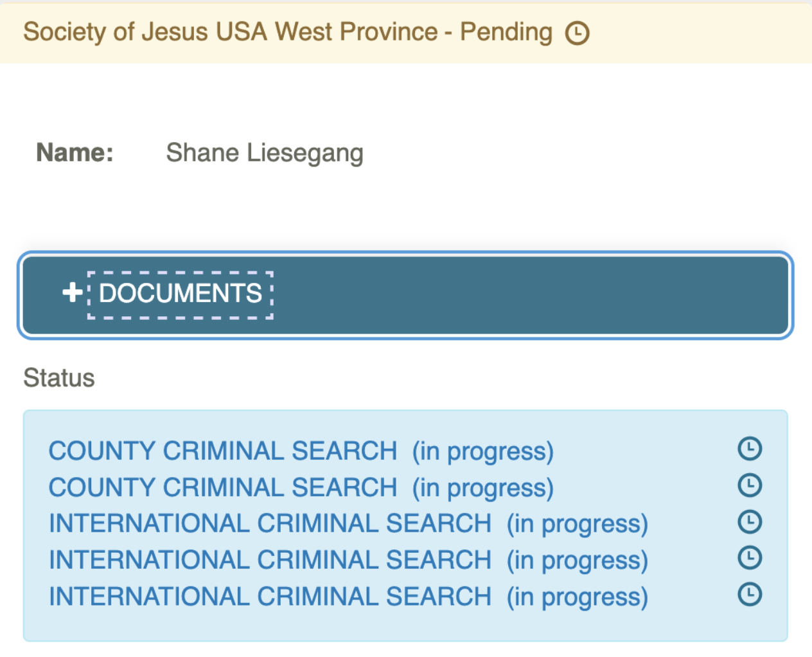Click the Society of Jesus USA West Province title
The height and width of the screenshot is (657, 812).
(x=230, y=32)
